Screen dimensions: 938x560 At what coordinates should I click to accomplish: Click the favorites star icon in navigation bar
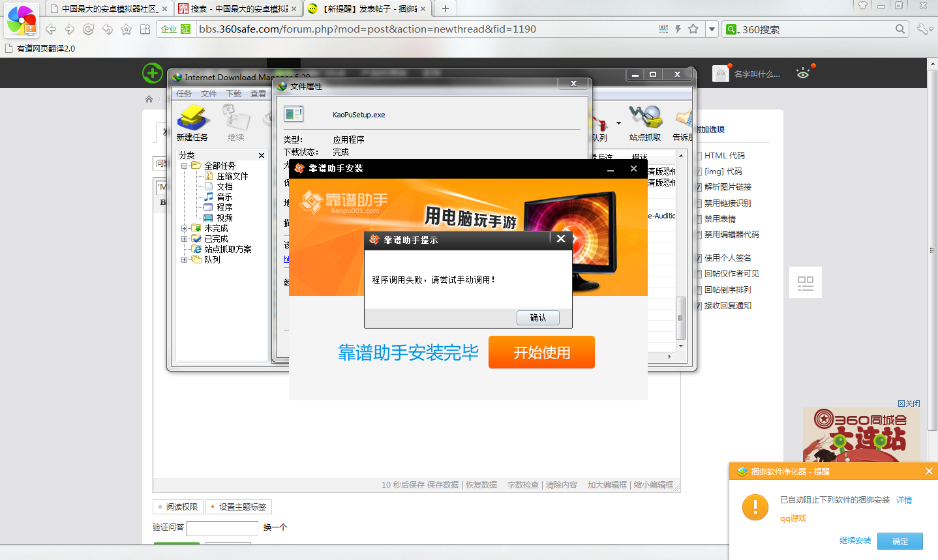[x=127, y=29]
